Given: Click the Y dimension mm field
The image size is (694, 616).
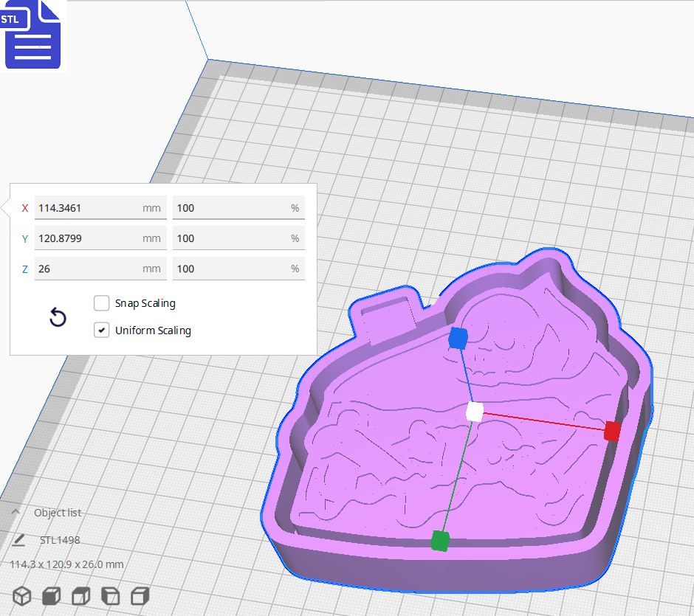Looking at the screenshot, I should (x=89, y=238).
